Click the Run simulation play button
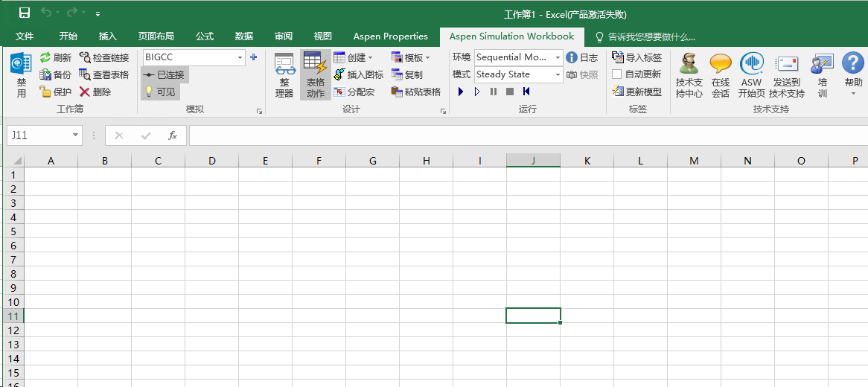This screenshot has height=387, width=868. pos(461,92)
